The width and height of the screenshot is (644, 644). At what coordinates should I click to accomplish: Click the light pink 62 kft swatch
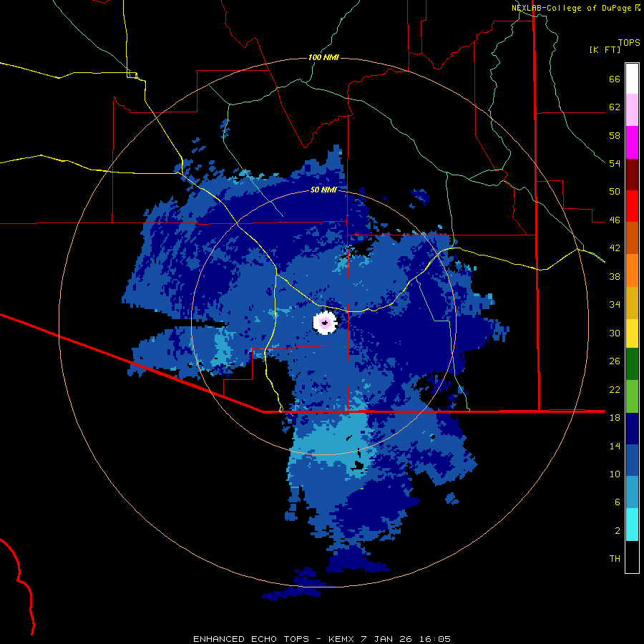point(632,109)
